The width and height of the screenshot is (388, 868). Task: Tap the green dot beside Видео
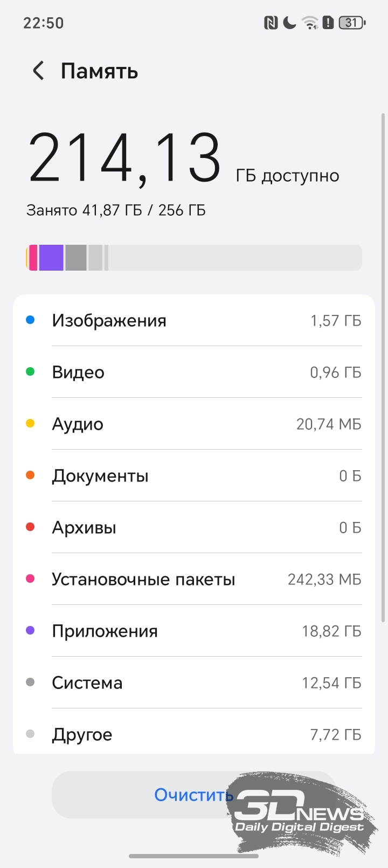point(30,372)
